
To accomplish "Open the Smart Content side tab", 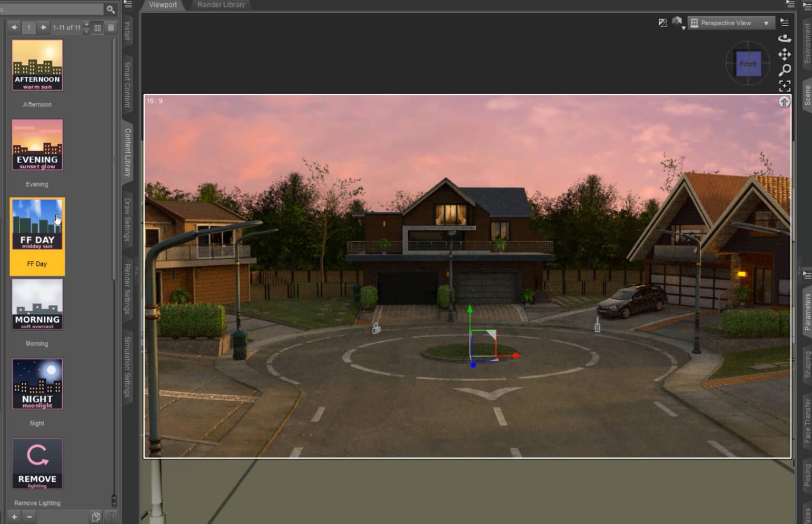I will coord(127,85).
